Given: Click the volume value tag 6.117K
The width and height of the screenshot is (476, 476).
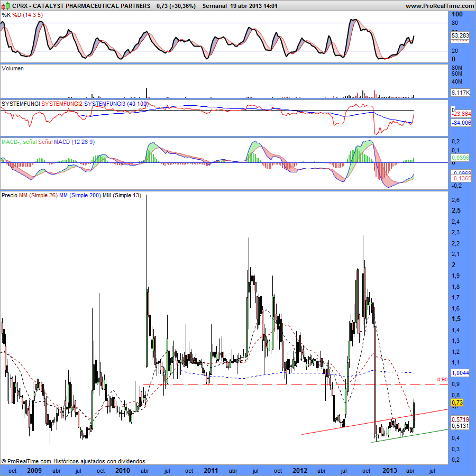Looking at the screenshot, I should click(x=460, y=93).
